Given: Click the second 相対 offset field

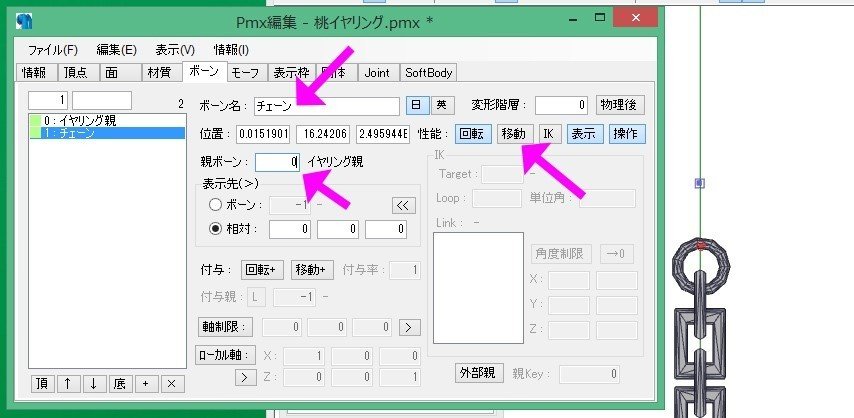Looking at the screenshot, I should click(338, 229).
